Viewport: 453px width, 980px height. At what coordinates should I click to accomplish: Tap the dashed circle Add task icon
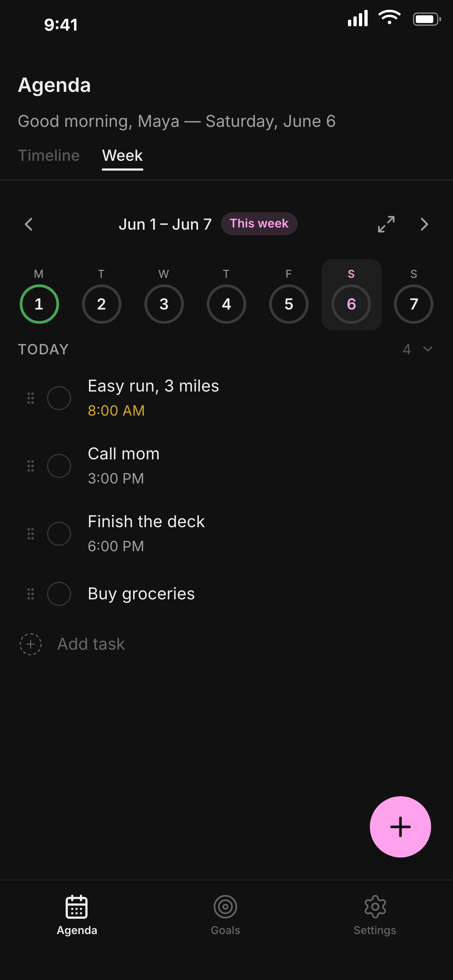(x=30, y=644)
